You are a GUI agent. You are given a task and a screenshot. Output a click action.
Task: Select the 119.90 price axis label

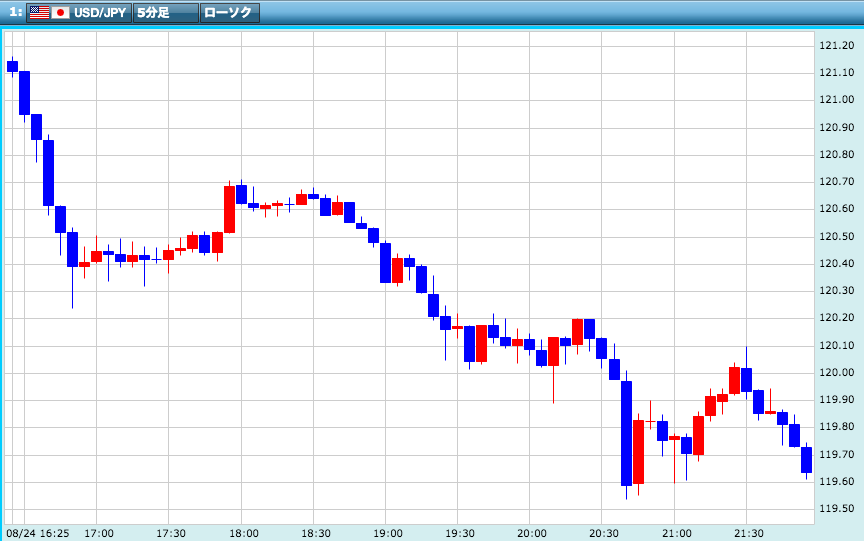(x=836, y=400)
